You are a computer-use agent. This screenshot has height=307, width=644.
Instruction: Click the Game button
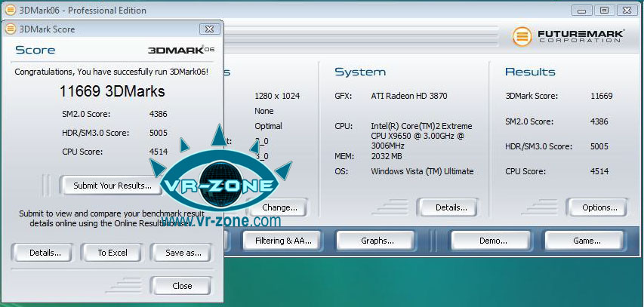(586, 241)
